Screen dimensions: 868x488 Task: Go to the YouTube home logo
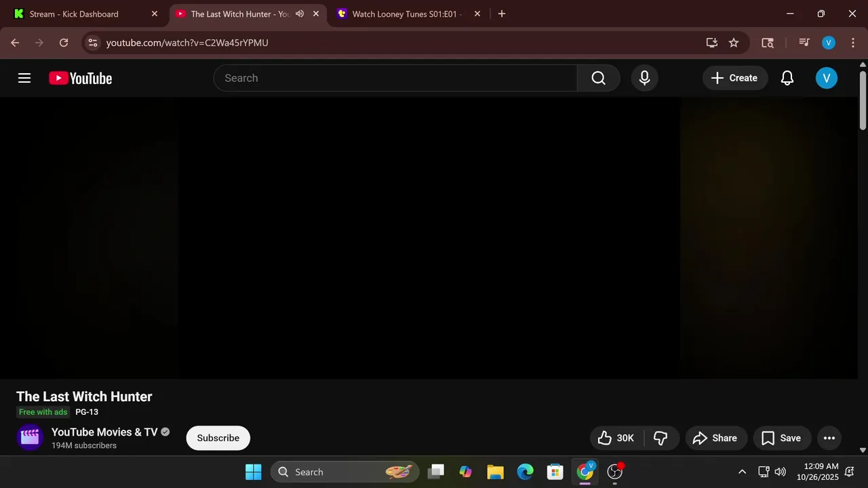(x=80, y=79)
